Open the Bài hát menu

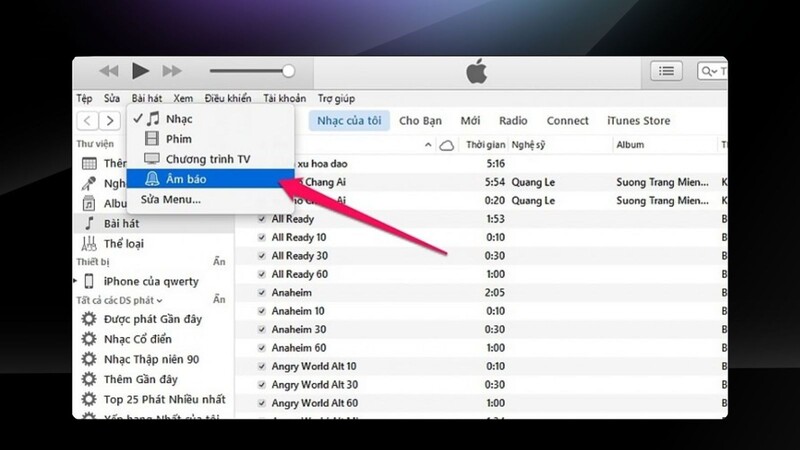(146, 98)
